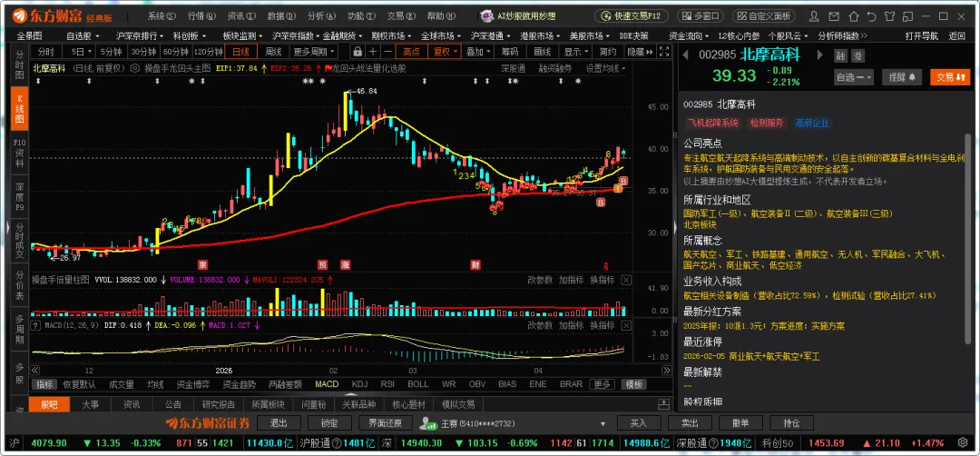Open the 显示 display dropdown
The image size is (980, 456).
tap(575, 51)
